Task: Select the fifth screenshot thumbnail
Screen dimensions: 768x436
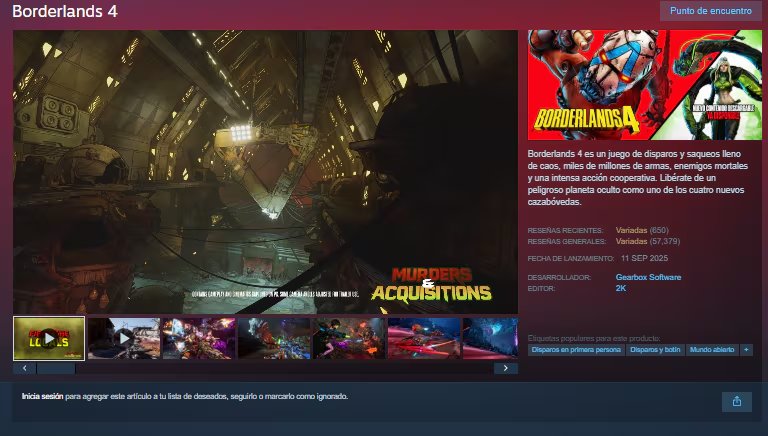Action: point(349,339)
